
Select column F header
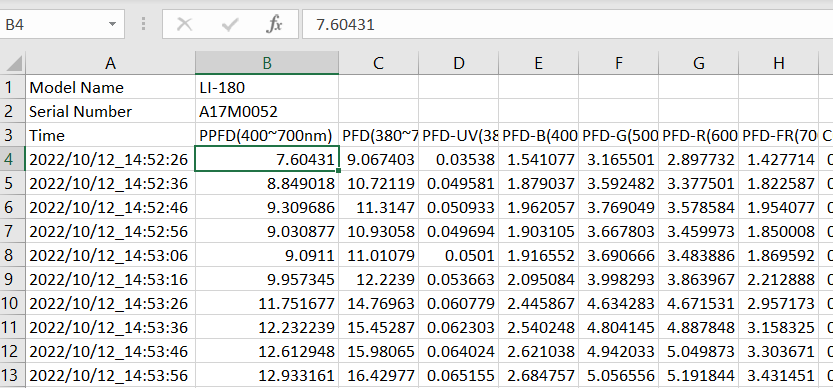click(618, 63)
